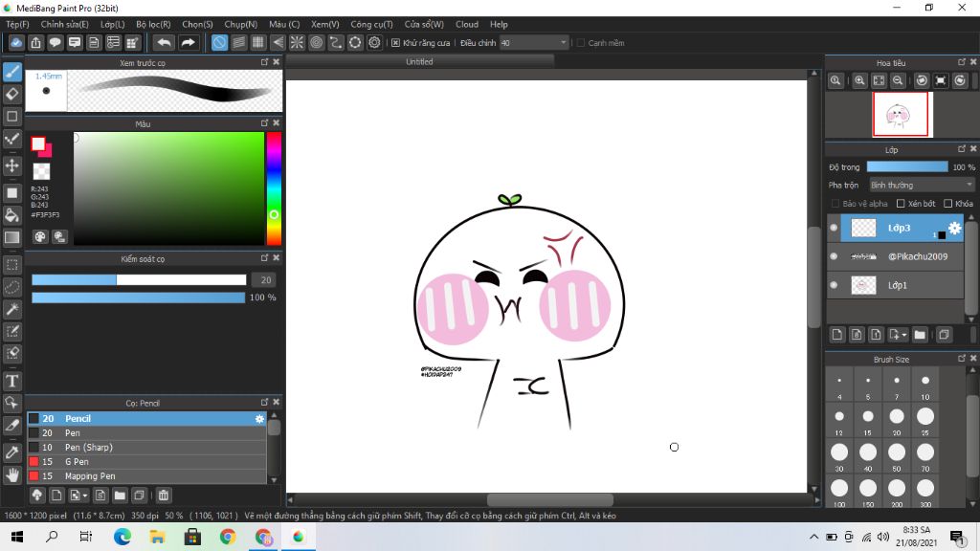The width and height of the screenshot is (980, 551).
Task: Hide the @Pikachu2009 layer
Action: click(x=834, y=256)
